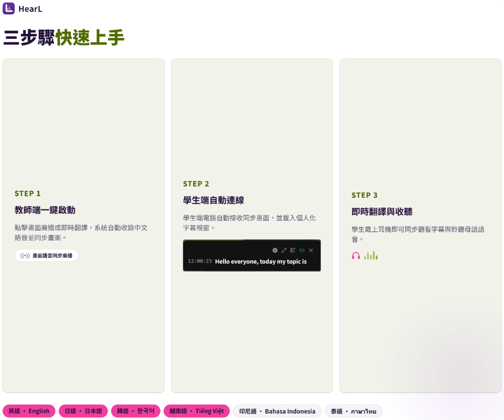This screenshot has width=504, height=420.
Task: Open subtitle settings gear icon
Action: (x=275, y=250)
